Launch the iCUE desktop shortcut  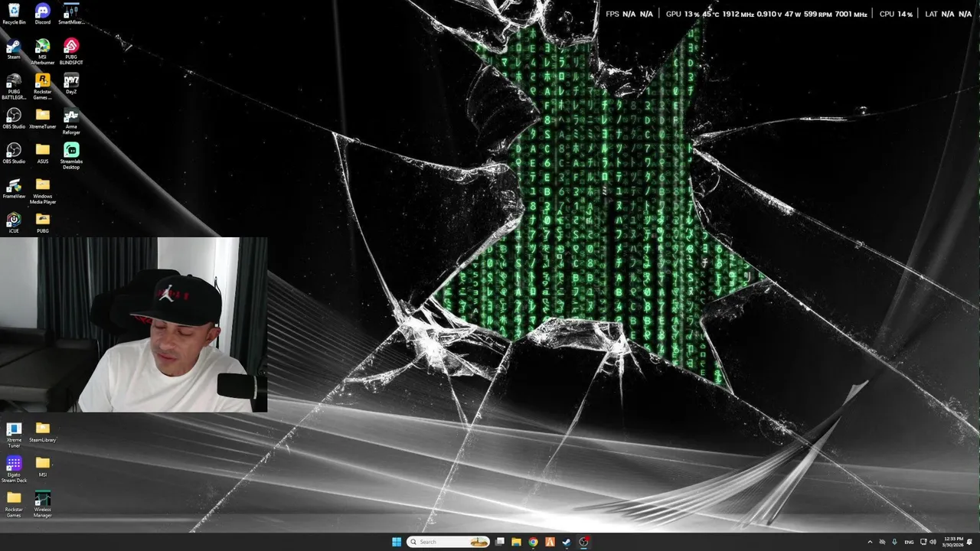point(14,223)
